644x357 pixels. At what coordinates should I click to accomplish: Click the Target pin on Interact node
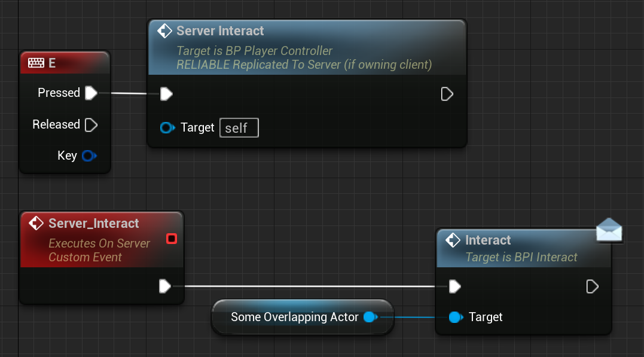pos(456,317)
